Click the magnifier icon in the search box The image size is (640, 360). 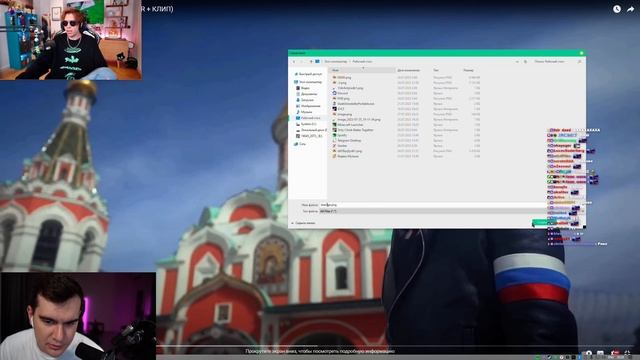(580, 62)
